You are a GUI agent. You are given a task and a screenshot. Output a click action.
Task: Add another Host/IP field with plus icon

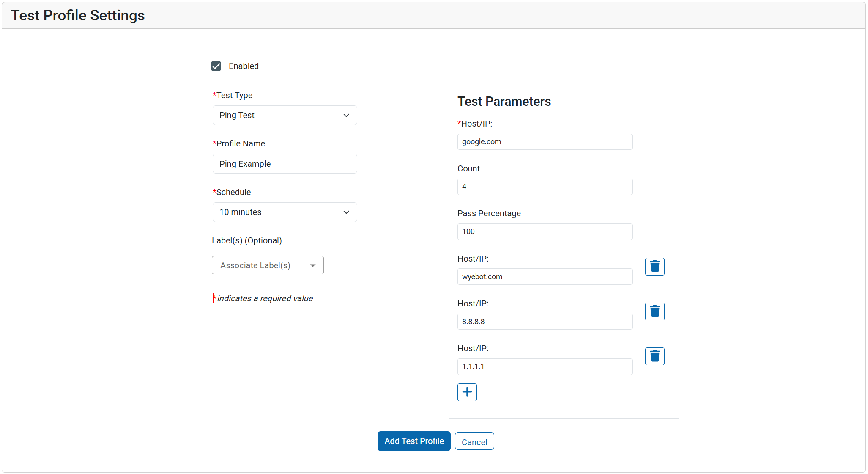[467, 392]
